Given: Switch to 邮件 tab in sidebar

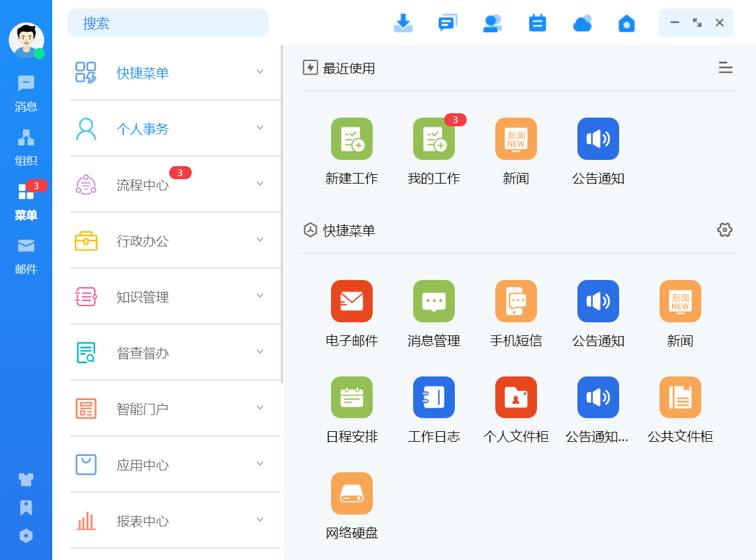Looking at the screenshot, I should [26, 256].
